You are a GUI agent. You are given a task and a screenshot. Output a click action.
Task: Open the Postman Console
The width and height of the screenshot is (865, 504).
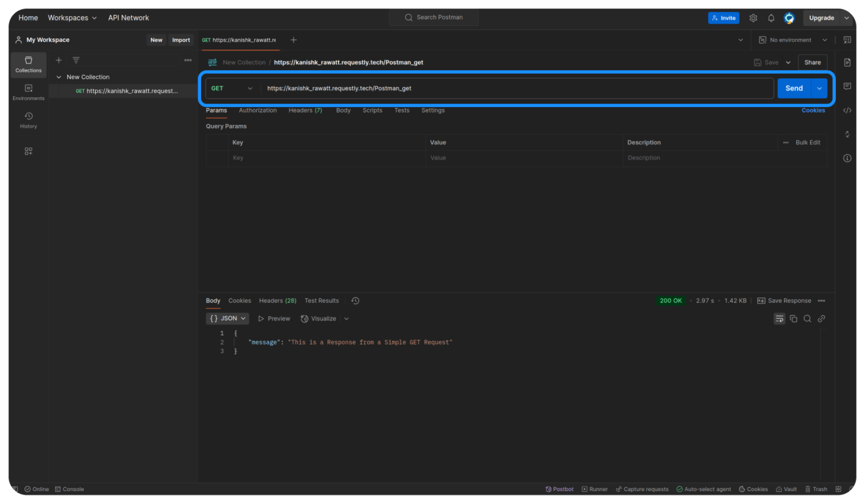[69, 489]
